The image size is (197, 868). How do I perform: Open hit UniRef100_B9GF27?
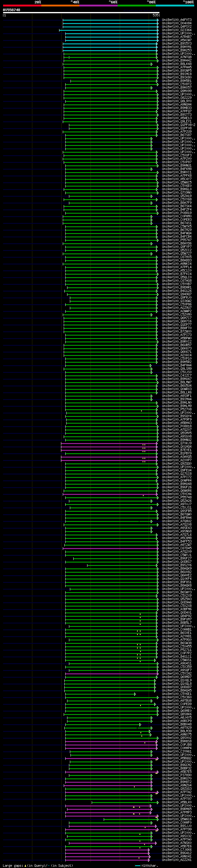(x=176, y=558)
